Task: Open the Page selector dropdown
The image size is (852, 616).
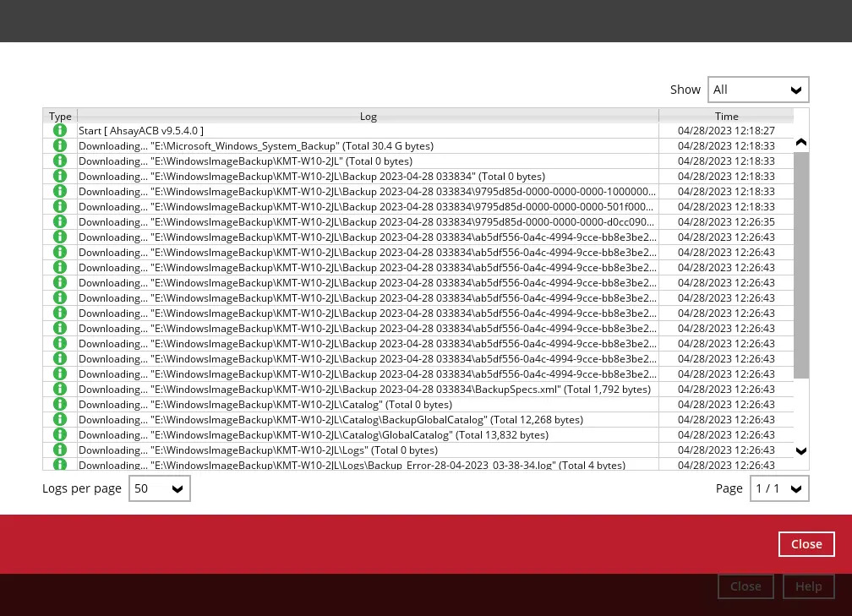Action: 778,488
